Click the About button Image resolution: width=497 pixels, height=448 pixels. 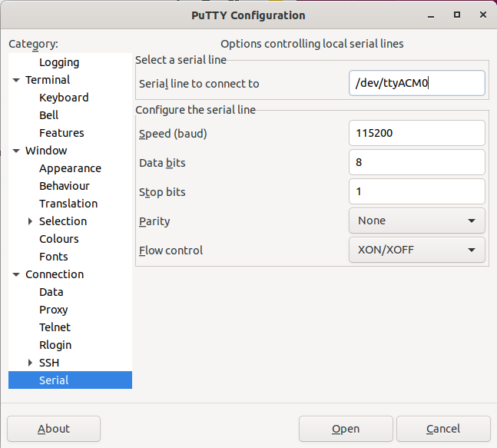[x=54, y=429]
